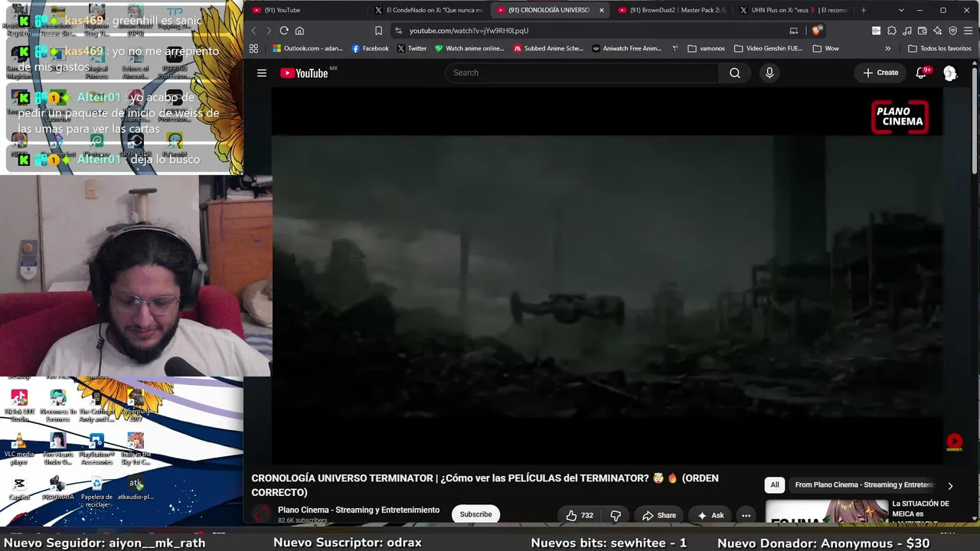980x551 pixels.
Task: Open the Outlook.com bookmark
Action: 308,48
